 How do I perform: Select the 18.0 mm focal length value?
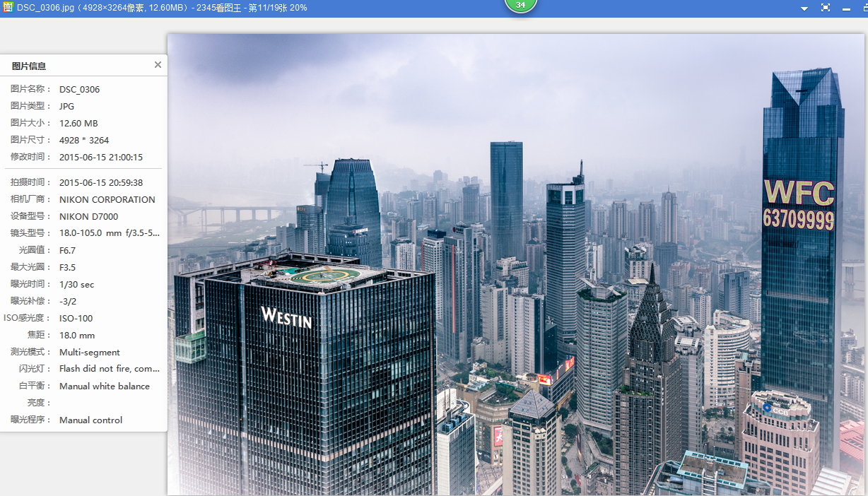[77, 335]
